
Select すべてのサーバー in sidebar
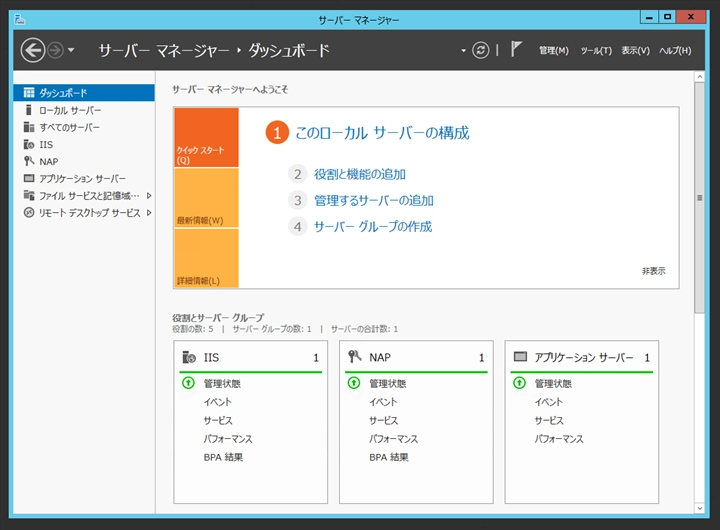[x=69, y=127]
